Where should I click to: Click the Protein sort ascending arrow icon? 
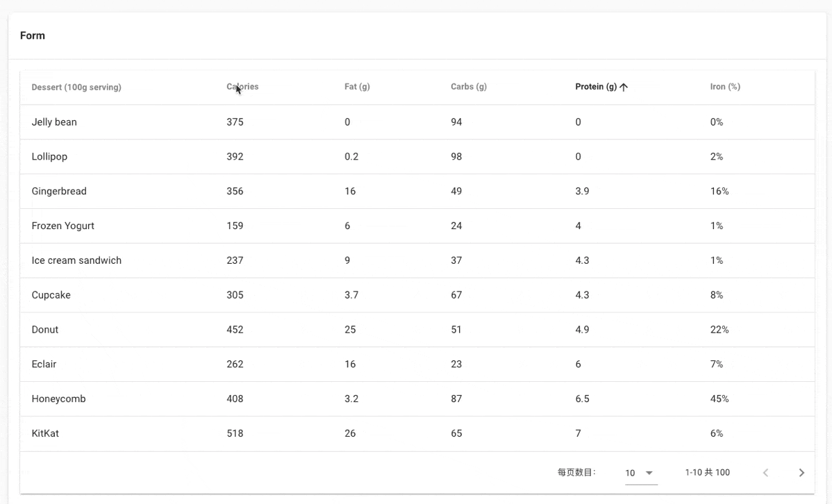624,87
